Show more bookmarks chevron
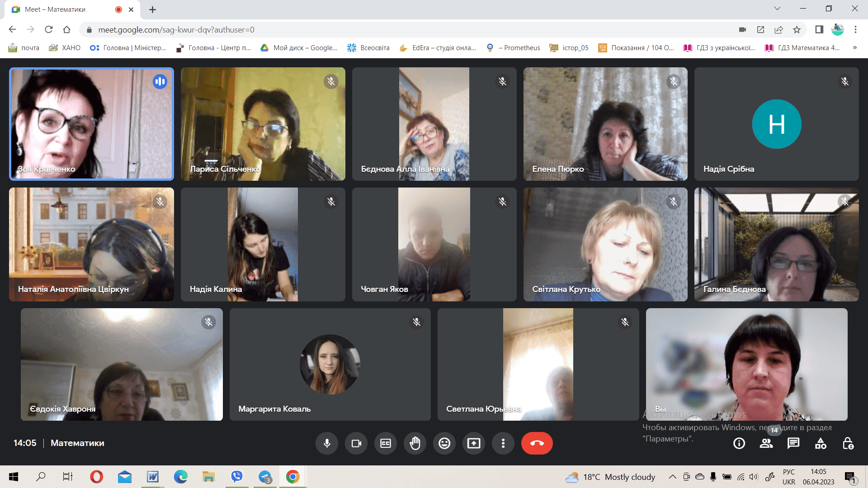The width and height of the screenshot is (868, 488). pos(854,48)
